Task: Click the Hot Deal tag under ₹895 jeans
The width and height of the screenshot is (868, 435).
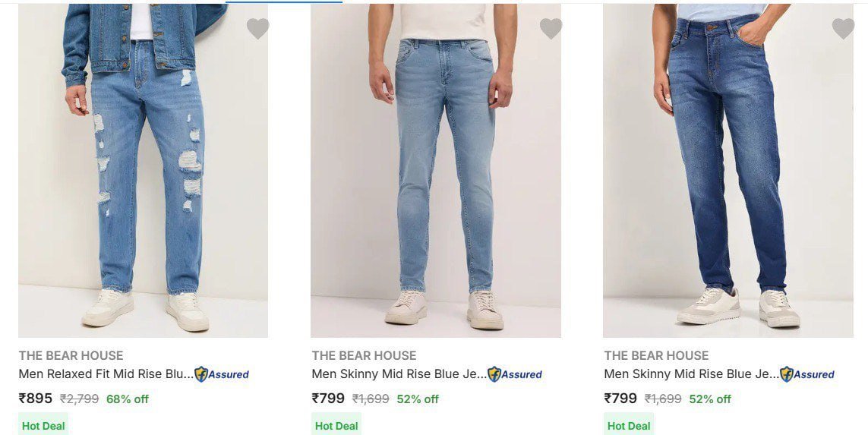Action: [x=43, y=426]
